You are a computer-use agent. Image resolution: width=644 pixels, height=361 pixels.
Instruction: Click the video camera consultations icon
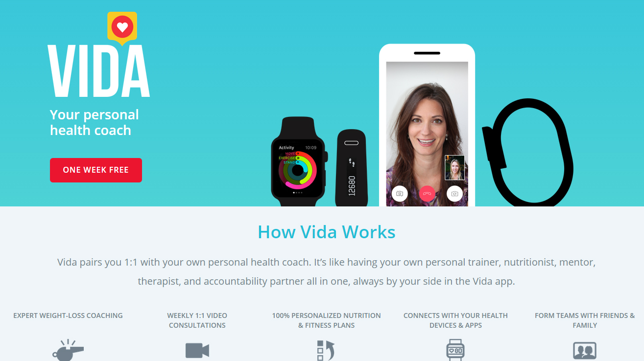(197, 351)
